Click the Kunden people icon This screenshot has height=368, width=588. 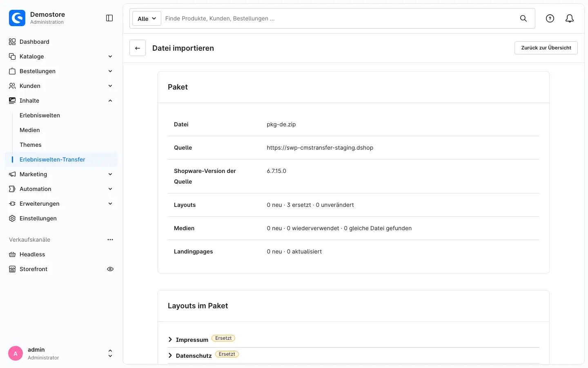pyautogui.click(x=12, y=86)
